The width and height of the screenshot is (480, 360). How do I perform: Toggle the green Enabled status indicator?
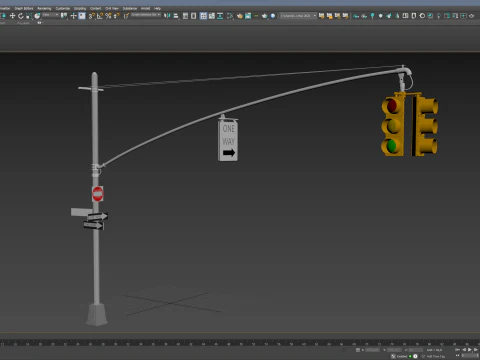(x=410, y=356)
